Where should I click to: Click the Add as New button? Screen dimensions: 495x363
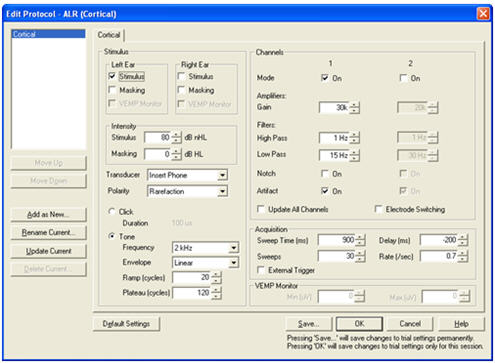[49, 215]
